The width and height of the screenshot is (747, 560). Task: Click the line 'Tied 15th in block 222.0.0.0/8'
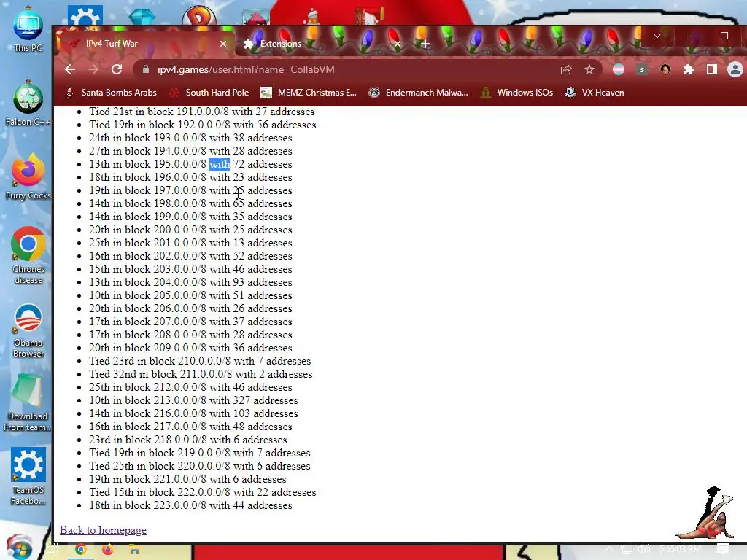[x=203, y=492]
